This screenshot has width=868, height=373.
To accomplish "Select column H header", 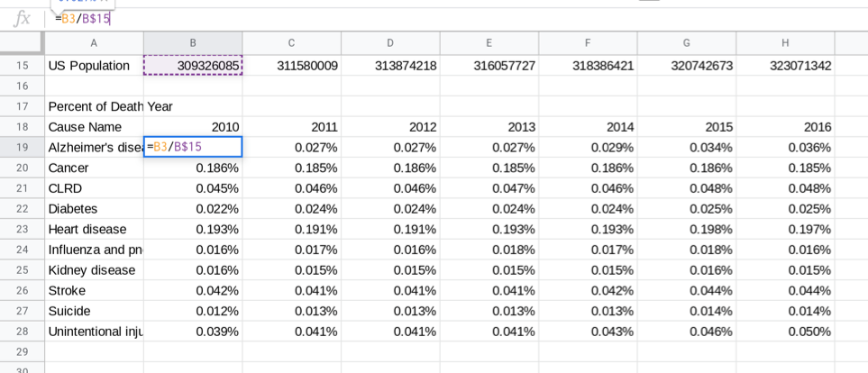I will (x=784, y=42).
